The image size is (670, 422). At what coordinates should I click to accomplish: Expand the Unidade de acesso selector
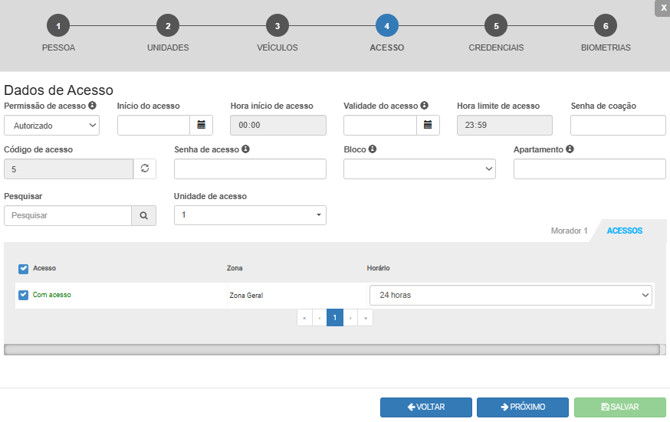(250, 215)
